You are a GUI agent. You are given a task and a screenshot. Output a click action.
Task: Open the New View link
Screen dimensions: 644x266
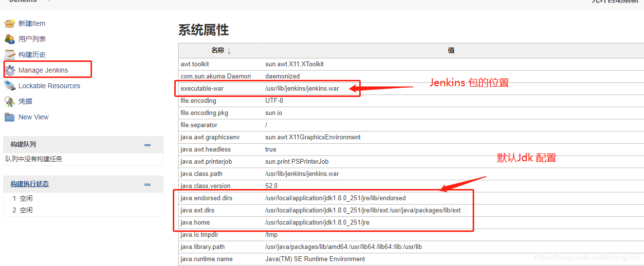pyautogui.click(x=34, y=117)
